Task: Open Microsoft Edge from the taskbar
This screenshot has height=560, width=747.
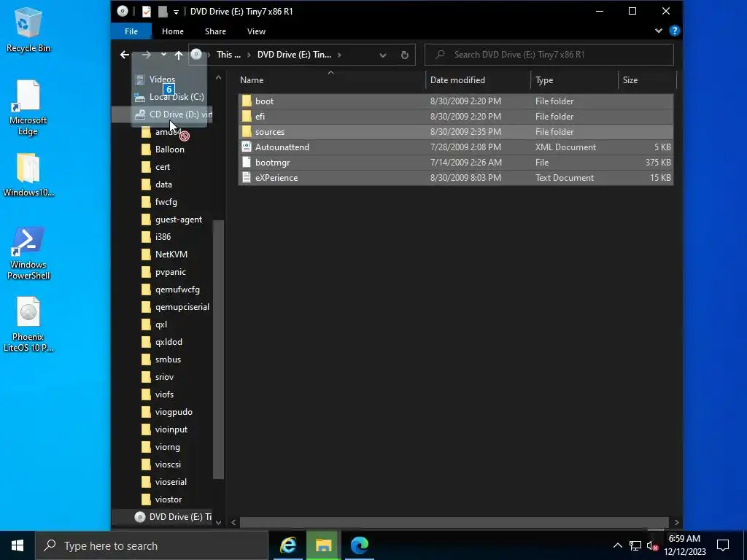Action: coord(359,545)
